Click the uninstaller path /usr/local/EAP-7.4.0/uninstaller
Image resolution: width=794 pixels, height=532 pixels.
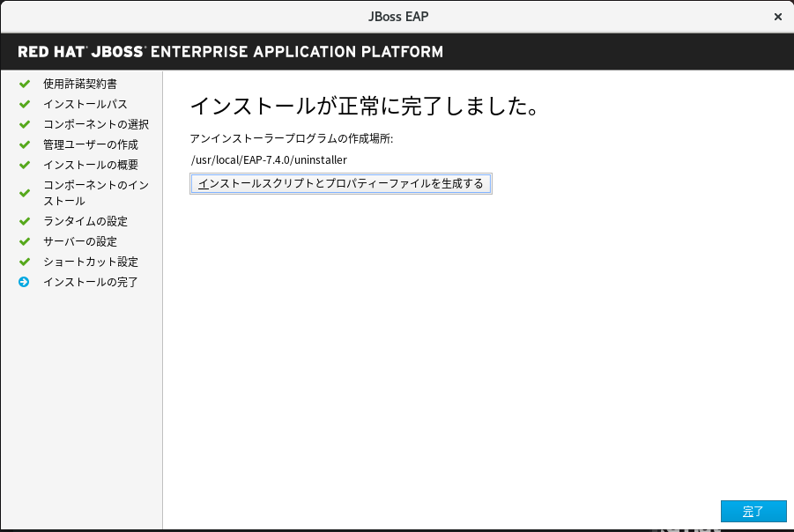pos(269,160)
